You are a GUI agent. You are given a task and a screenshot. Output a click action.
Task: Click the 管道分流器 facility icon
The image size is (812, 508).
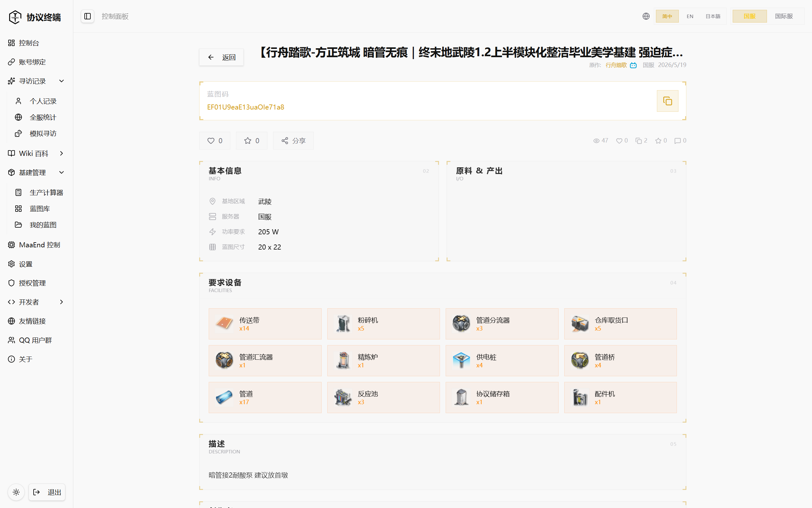tap(462, 324)
